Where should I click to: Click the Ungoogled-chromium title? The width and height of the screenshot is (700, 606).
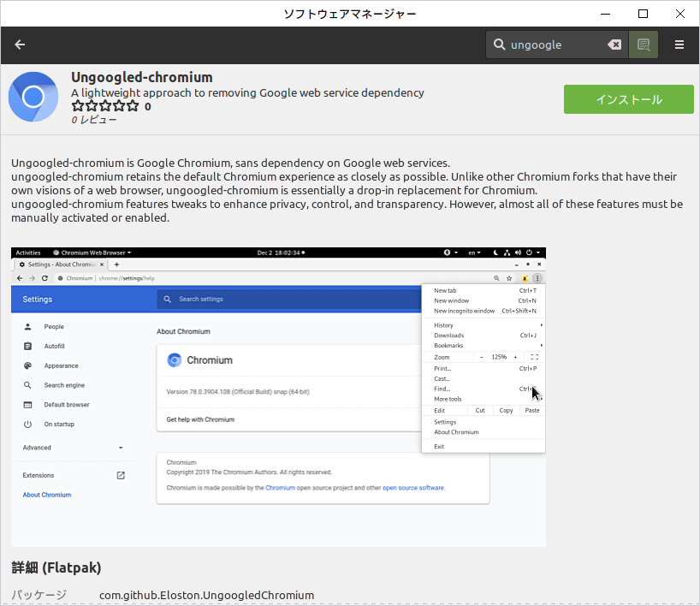tap(142, 77)
